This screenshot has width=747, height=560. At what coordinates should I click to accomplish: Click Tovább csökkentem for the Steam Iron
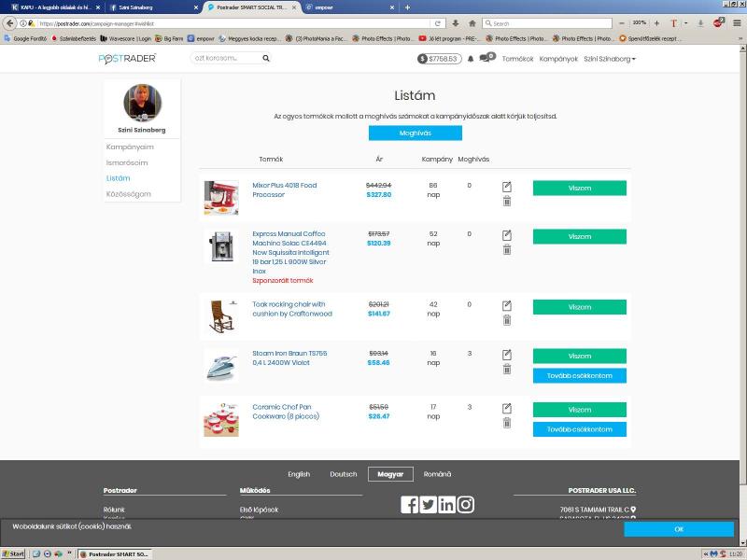coord(579,376)
